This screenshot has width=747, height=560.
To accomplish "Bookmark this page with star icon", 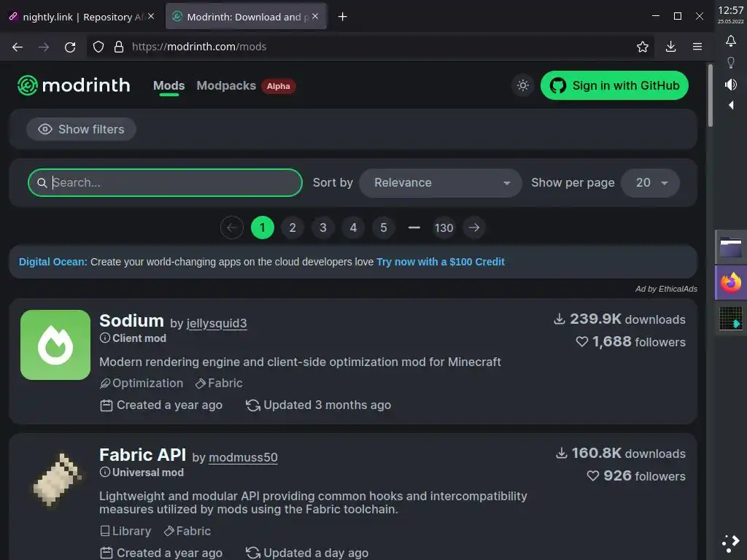I will pos(642,47).
